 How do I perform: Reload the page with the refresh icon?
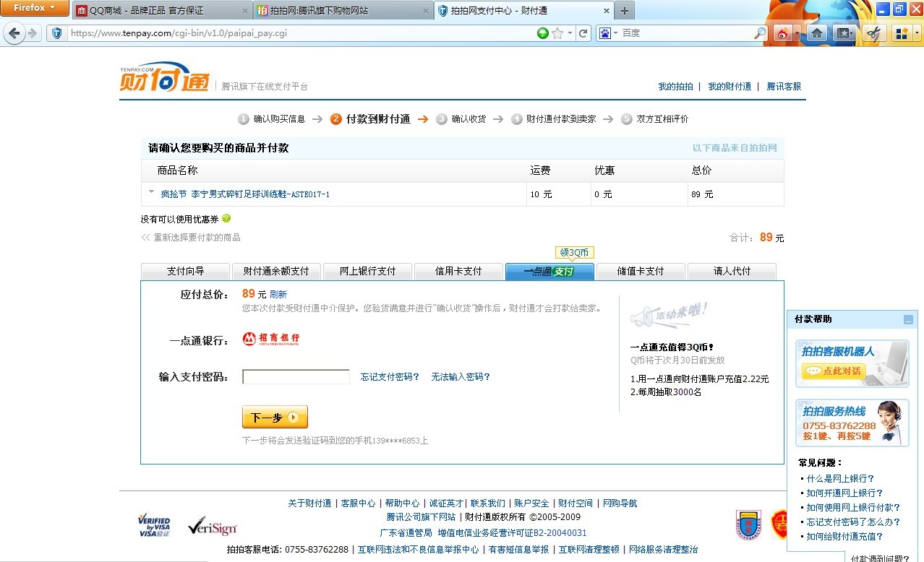pos(583,33)
